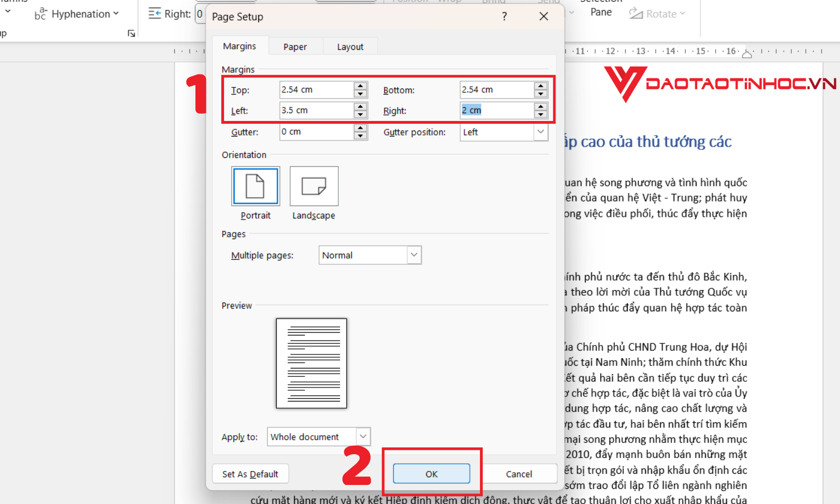
Task: Click the Right indent field in the ribbon
Action: pyautogui.click(x=200, y=14)
